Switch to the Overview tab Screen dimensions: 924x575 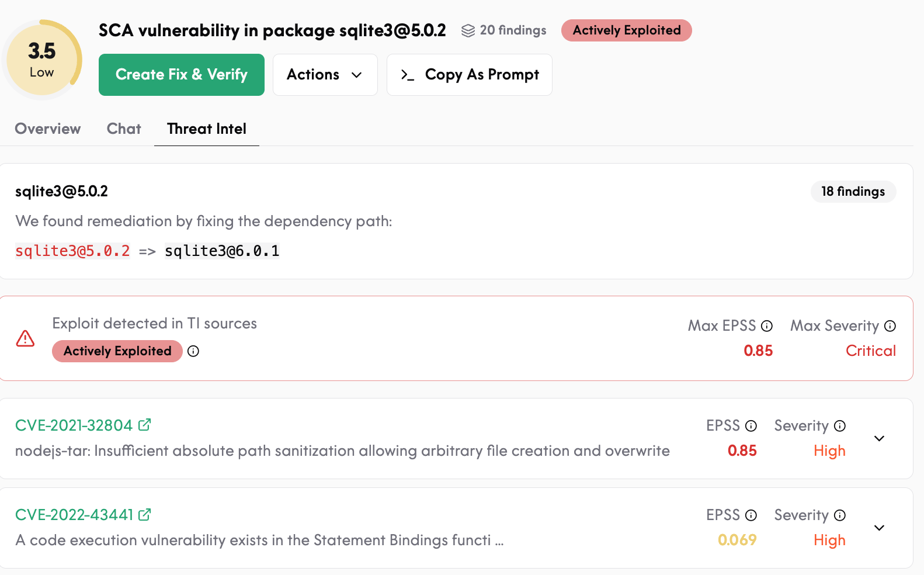click(x=48, y=129)
